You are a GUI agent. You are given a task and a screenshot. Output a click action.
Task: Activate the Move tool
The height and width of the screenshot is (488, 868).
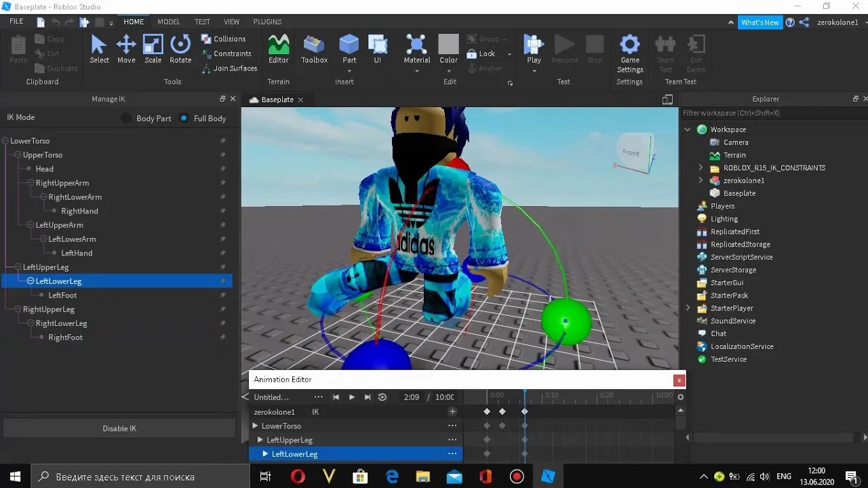point(126,49)
